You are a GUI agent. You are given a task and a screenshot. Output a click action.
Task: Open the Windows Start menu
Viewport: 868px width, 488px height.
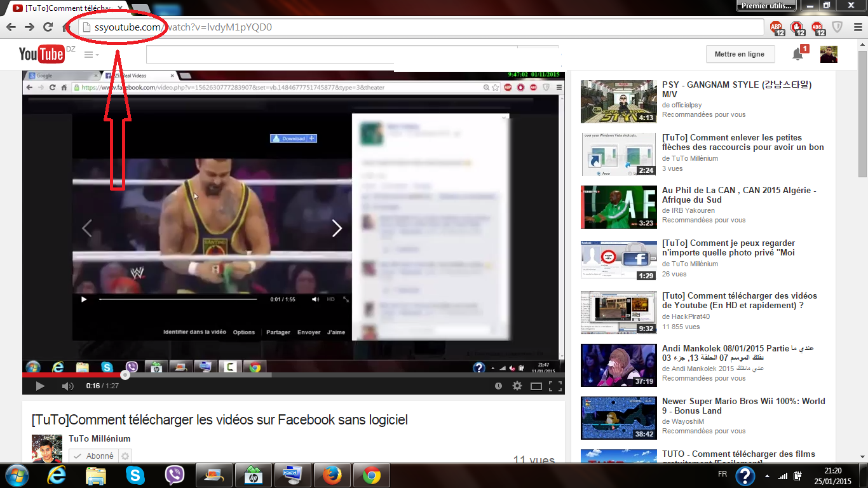coord(17,475)
